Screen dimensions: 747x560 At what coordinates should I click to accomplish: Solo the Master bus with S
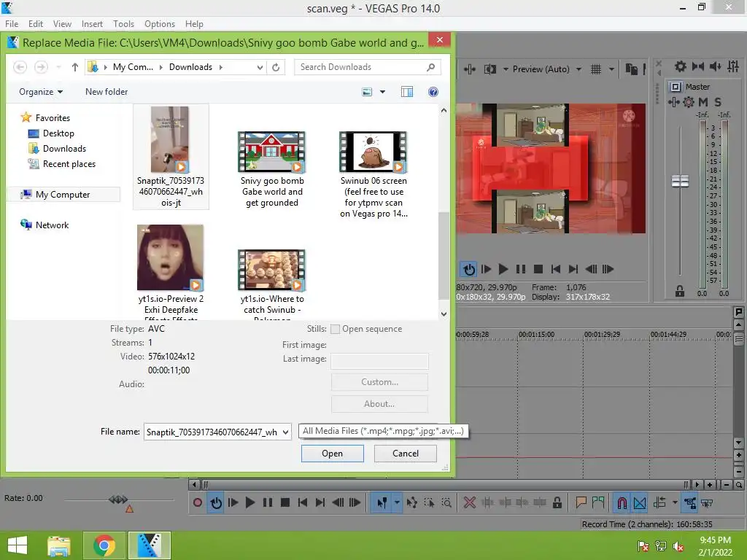(718, 102)
